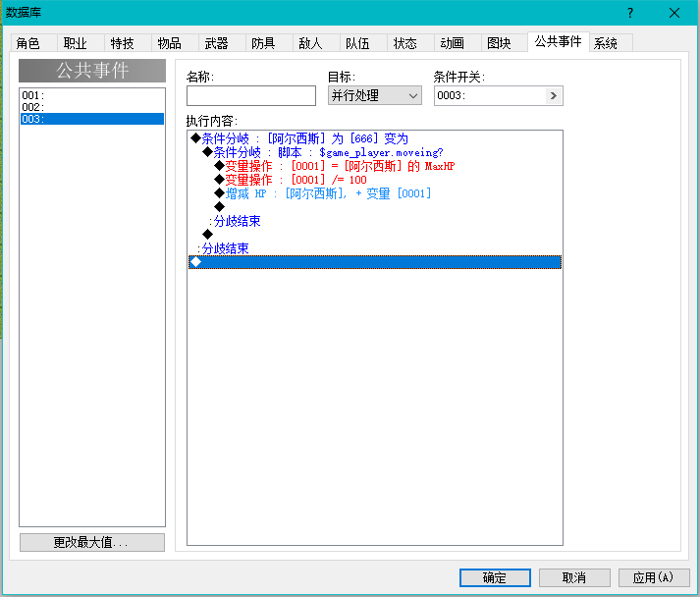Select the 公共事件 tab
This screenshot has height=597, width=700.
[559, 41]
